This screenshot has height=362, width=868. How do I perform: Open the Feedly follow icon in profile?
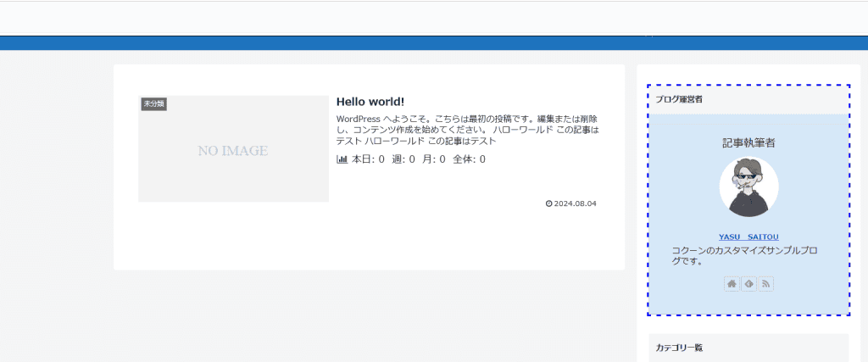pos(748,284)
